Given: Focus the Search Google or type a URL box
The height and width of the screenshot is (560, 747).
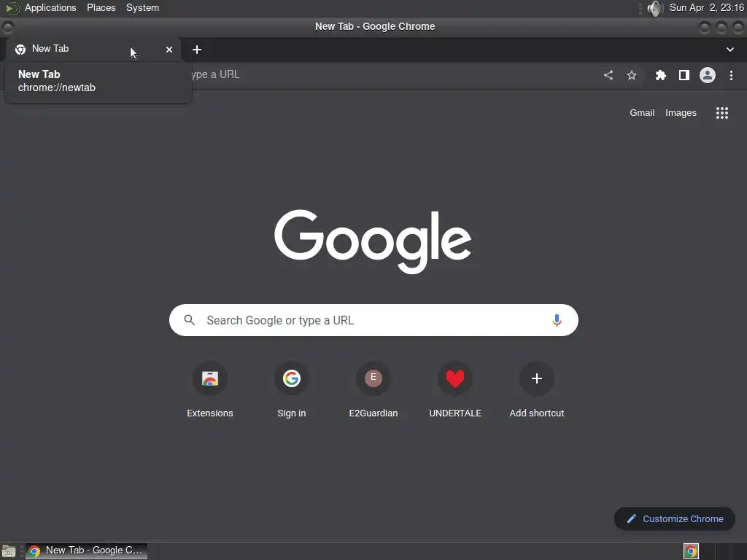Looking at the screenshot, I should [373, 320].
